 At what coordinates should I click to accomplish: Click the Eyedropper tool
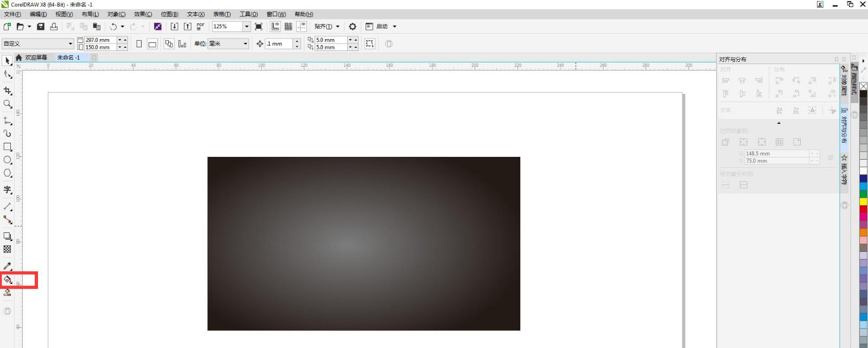point(8,265)
